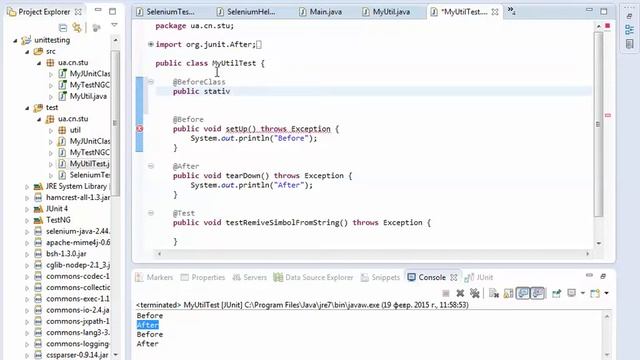This screenshot has width=640, height=360.
Task: Collapse the test folder node
Action: pos(27,108)
